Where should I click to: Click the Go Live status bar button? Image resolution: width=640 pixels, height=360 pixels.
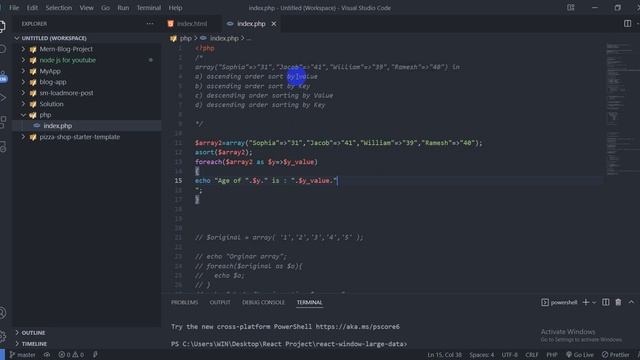click(580, 355)
